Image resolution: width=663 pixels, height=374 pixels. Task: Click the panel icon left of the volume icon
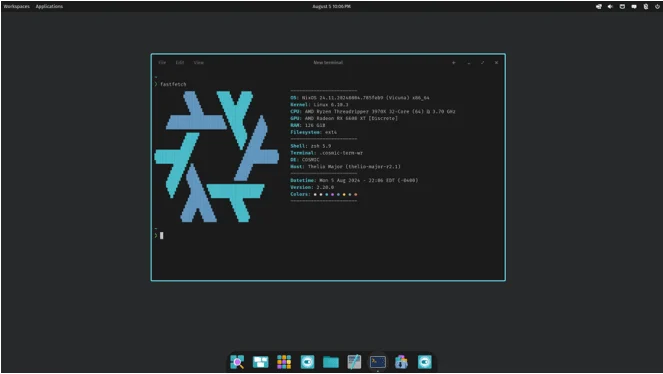click(599, 6)
